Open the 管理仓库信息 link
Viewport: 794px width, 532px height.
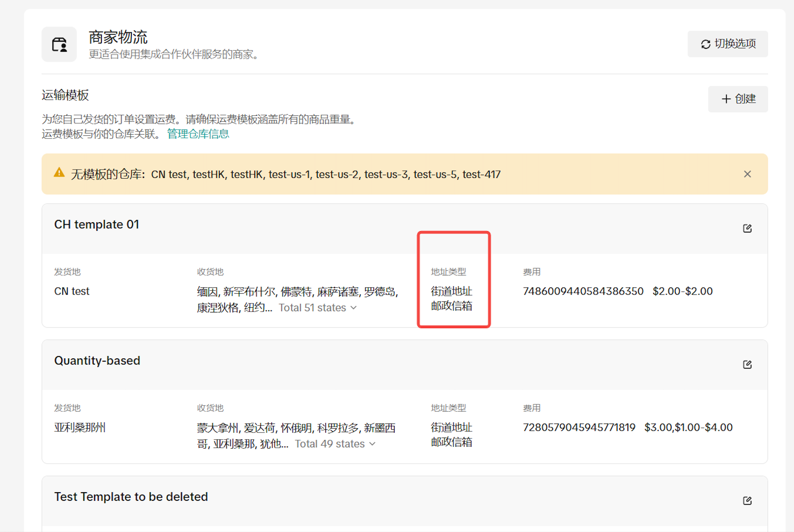(x=198, y=134)
